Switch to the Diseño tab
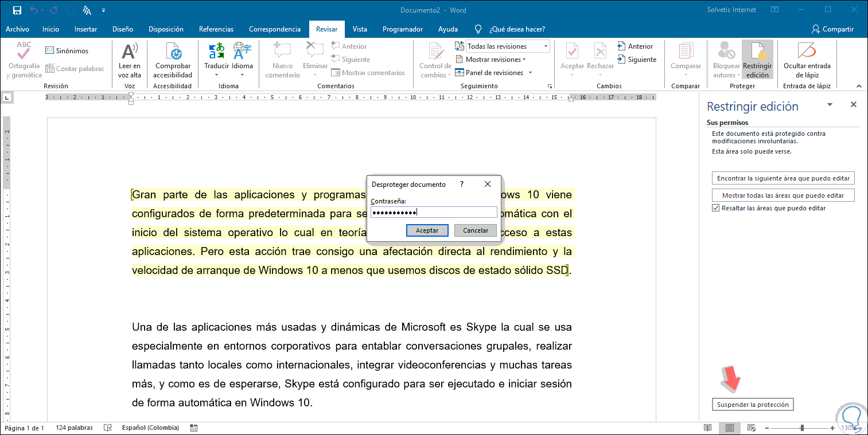The width and height of the screenshot is (868, 435). [123, 29]
